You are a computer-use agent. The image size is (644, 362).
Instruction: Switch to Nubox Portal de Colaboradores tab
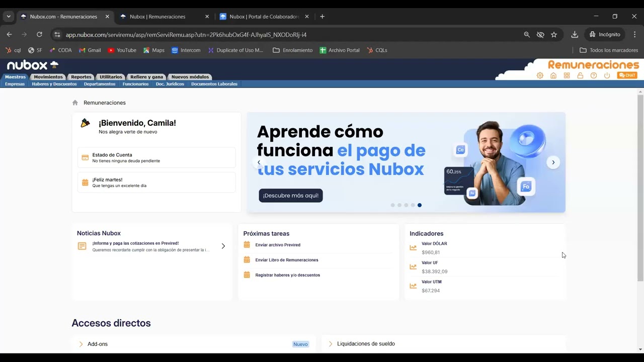point(264,17)
